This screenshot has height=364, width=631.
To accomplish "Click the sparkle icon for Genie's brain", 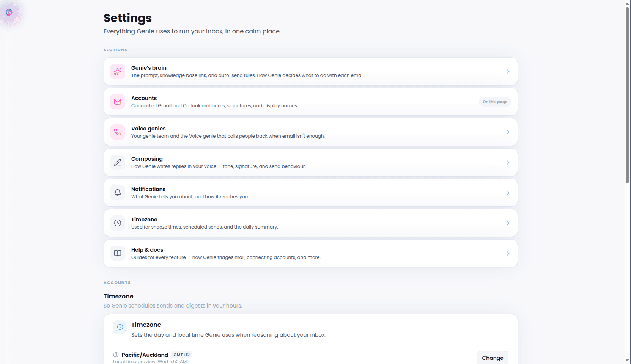I will tap(118, 71).
